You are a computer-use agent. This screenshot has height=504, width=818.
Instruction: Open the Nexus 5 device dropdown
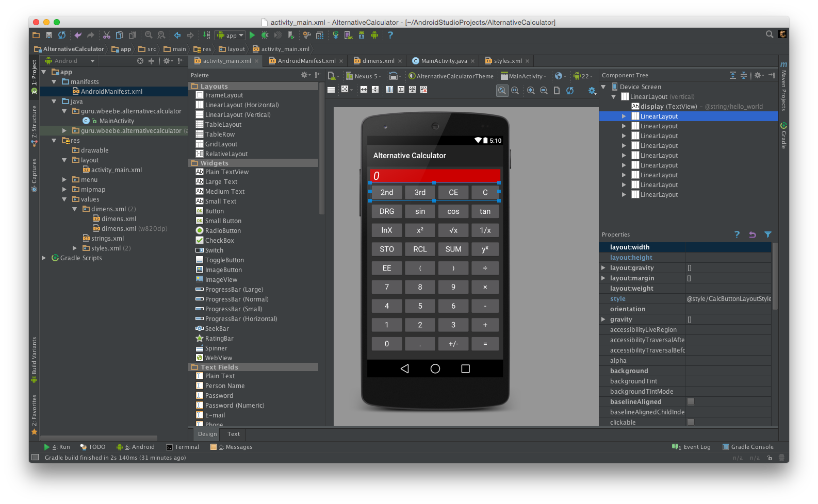coord(364,76)
